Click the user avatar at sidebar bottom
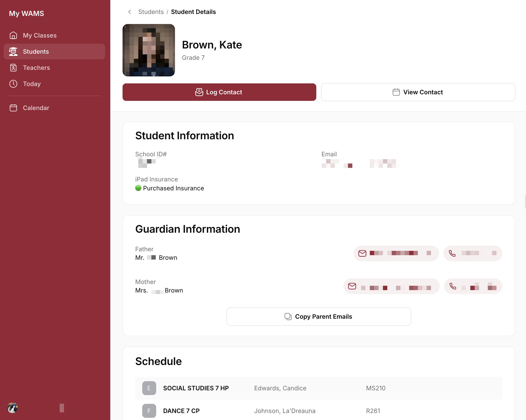This screenshot has width=526, height=420. [12, 408]
